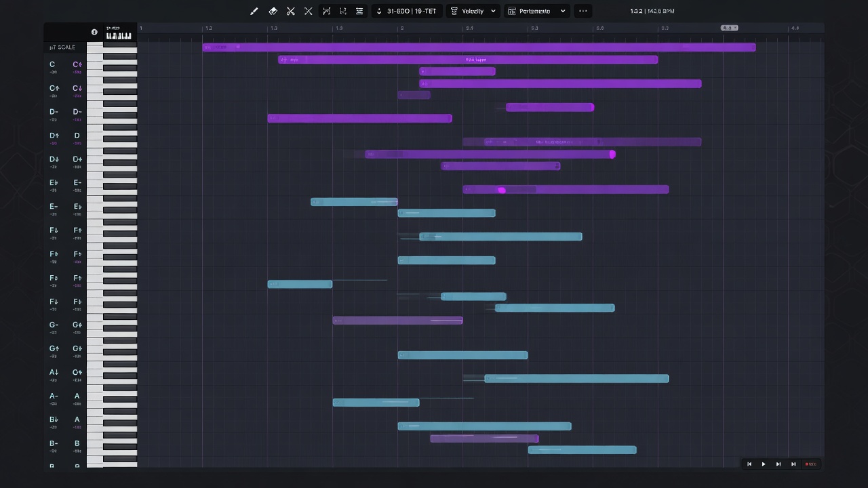This screenshot has width=868, height=488.
Task: Click the magenta end handle on the D↓ purple note
Action: pyautogui.click(x=612, y=155)
